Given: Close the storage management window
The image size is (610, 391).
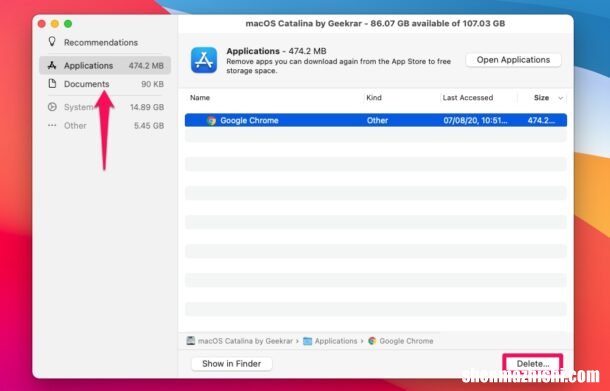Looking at the screenshot, I should click(x=42, y=24).
